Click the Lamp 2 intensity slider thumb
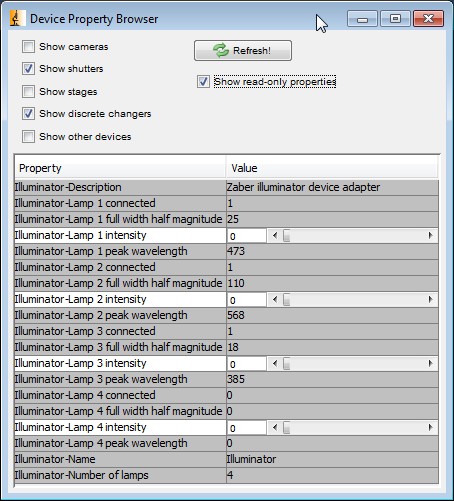This screenshot has height=501, width=454. click(x=286, y=300)
